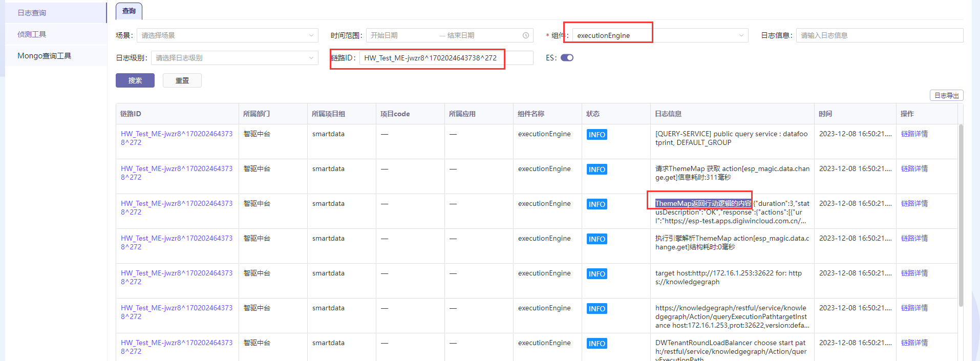The width and height of the screenshot is (980, 361).
Task: Click the 所属应用 column header
Action: pyautogui.click(x=462, y=114)
